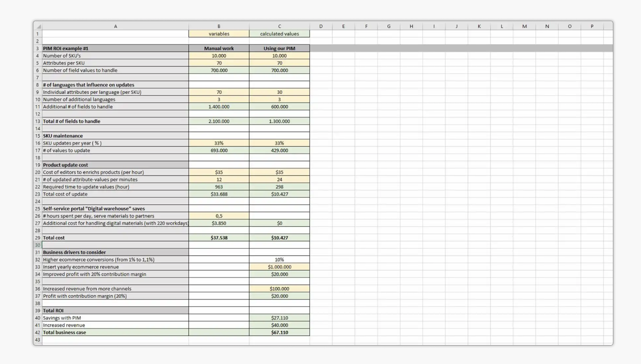Click the $27.110 savings cell

point(279,318)
